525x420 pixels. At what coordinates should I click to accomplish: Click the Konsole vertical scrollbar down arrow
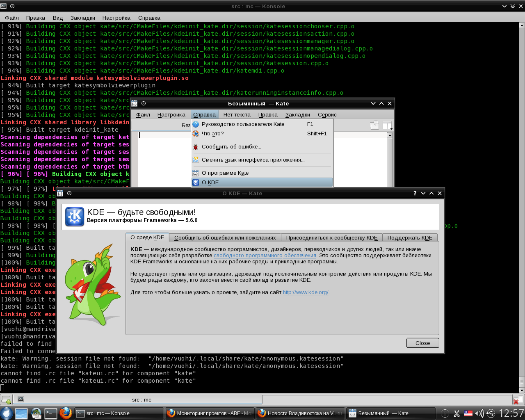522,390
